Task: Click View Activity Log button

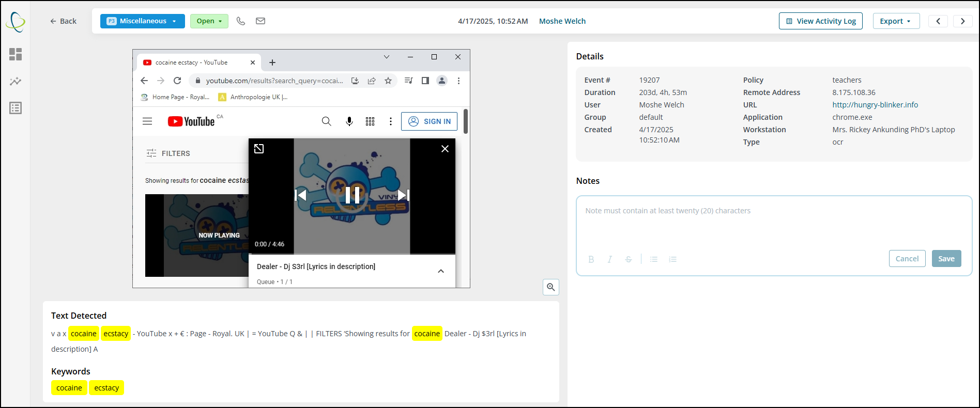Action: pyautogui.click(x=821, y=21)
